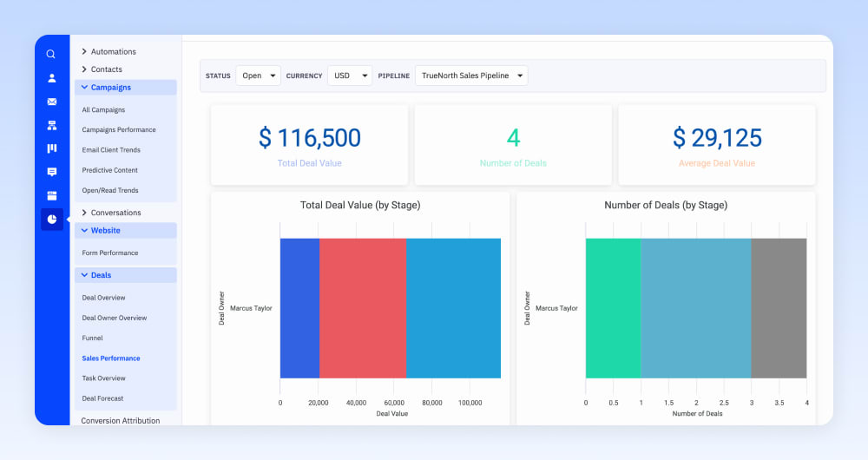Open the Conversations chat bubble icon
Image resolution: width=868 pixels, height=460 pixels.
point(51,172)
